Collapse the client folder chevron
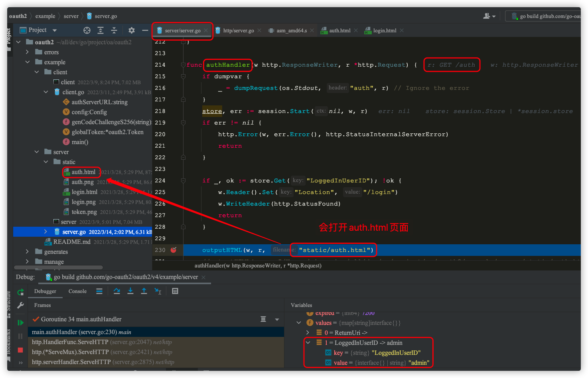 [37, 72]
